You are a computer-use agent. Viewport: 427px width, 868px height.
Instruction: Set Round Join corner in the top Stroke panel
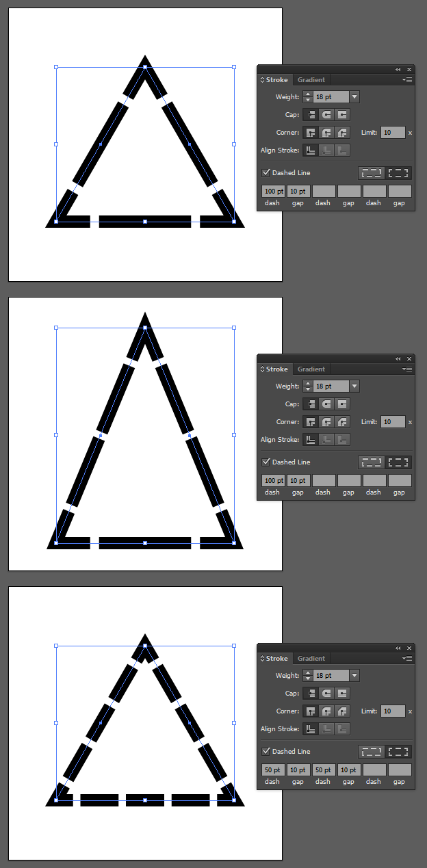pos(326,133)
